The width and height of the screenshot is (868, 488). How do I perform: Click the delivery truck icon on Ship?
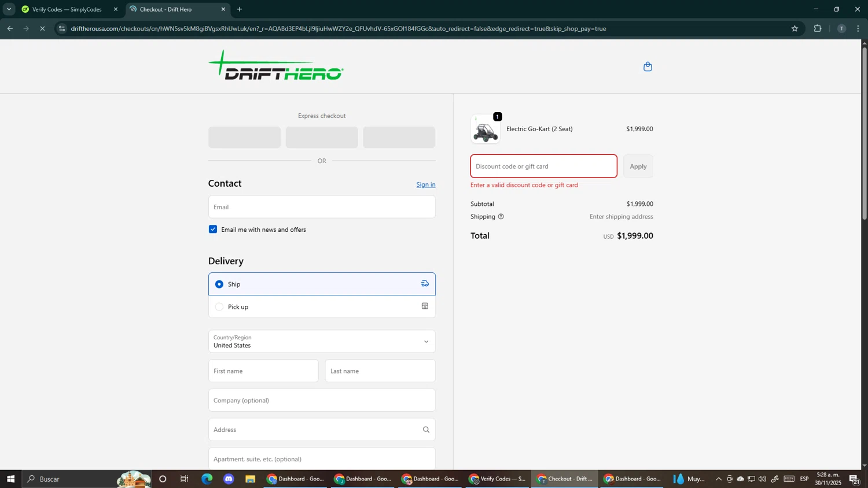425,284
